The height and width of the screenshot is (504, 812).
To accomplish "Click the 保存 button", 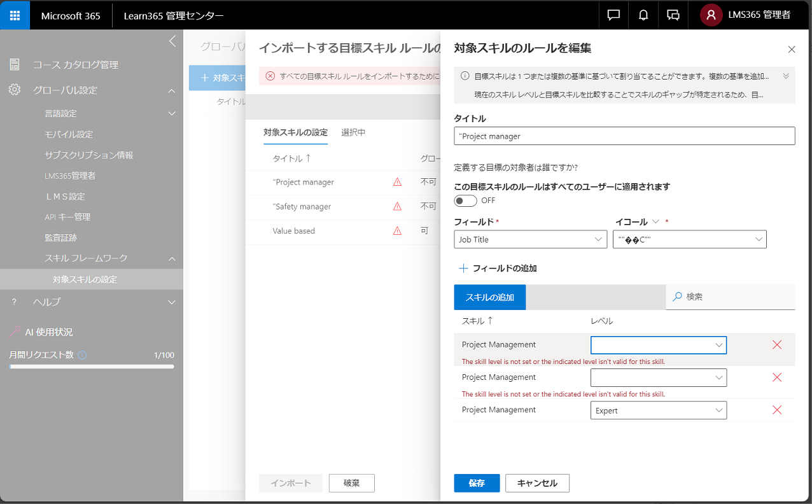I will click(x=477, y=483).
